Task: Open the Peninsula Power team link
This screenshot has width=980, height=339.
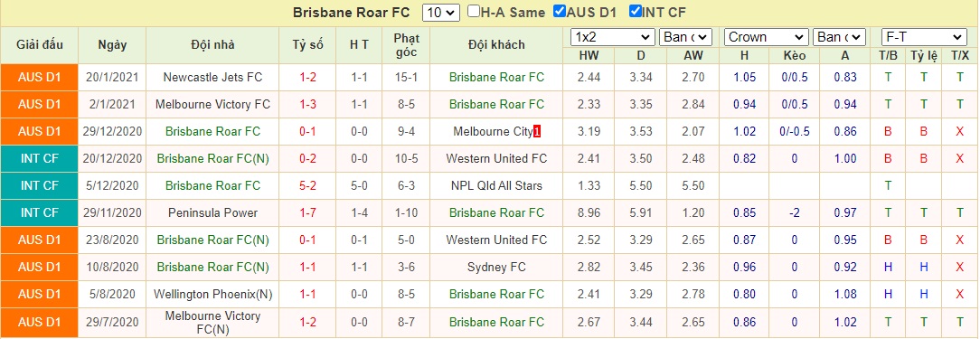Action: (212, 212)
